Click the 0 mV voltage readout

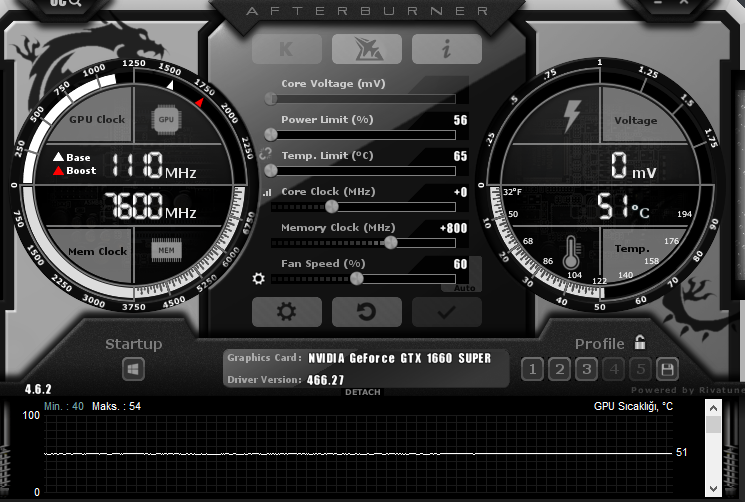(633, 166)
